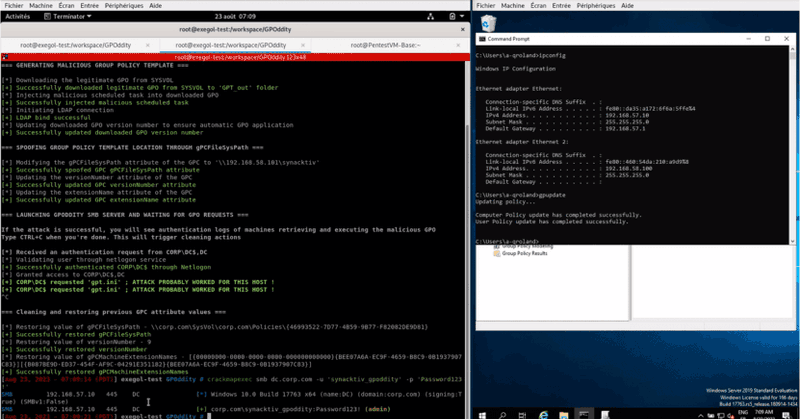The width and height of the screenshot is (800, 419).
Task: Click the 'GENERATING MALICIOUS GROUP POLICY TEMPLATE' header
Action: 95,65
